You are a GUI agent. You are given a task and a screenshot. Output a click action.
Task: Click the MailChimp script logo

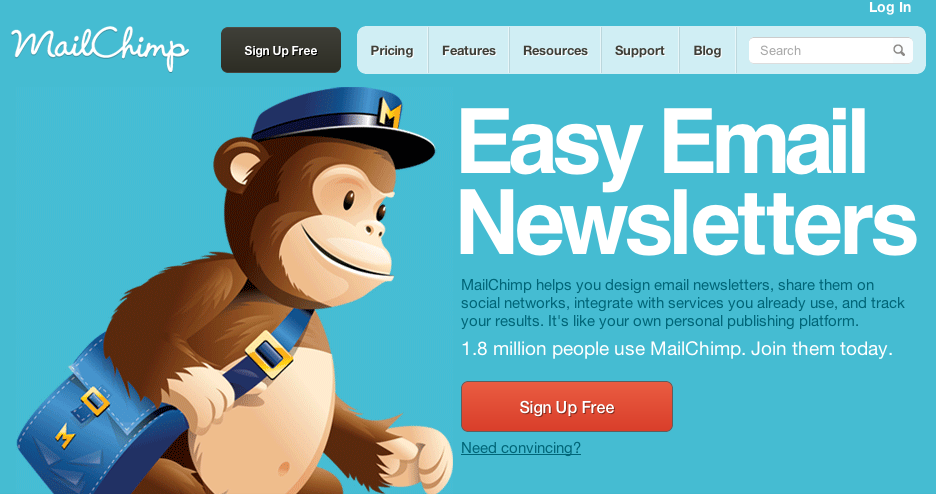[100, 50]
